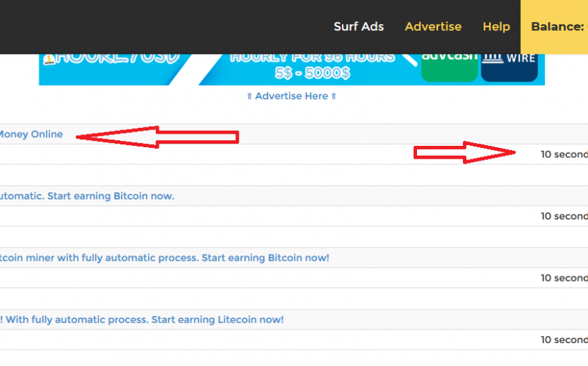Screen dimensions: 588x366
Task: Click the green advcash logo in banner
Action: tap(449, 66)
